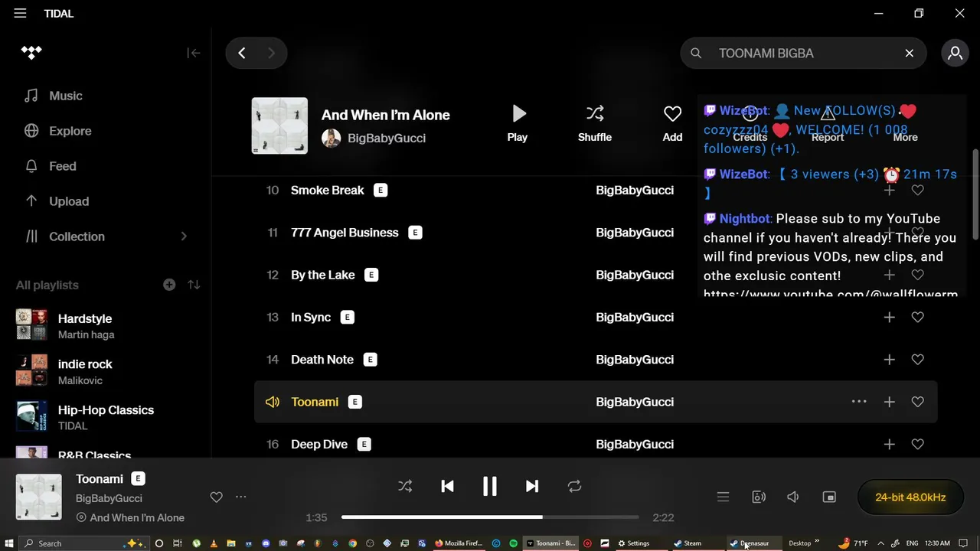Open the playlist sort options

194,285
